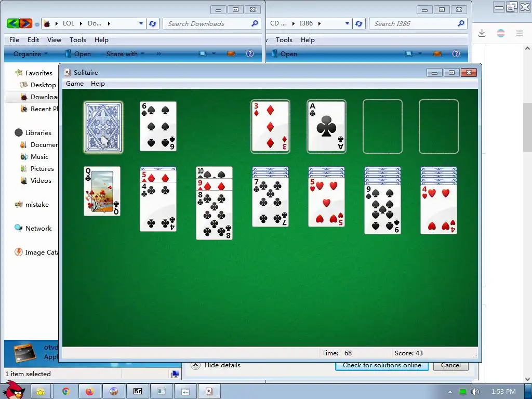Draw from the face-down stock deck
532x399 pixels.
tap(103, 127)
